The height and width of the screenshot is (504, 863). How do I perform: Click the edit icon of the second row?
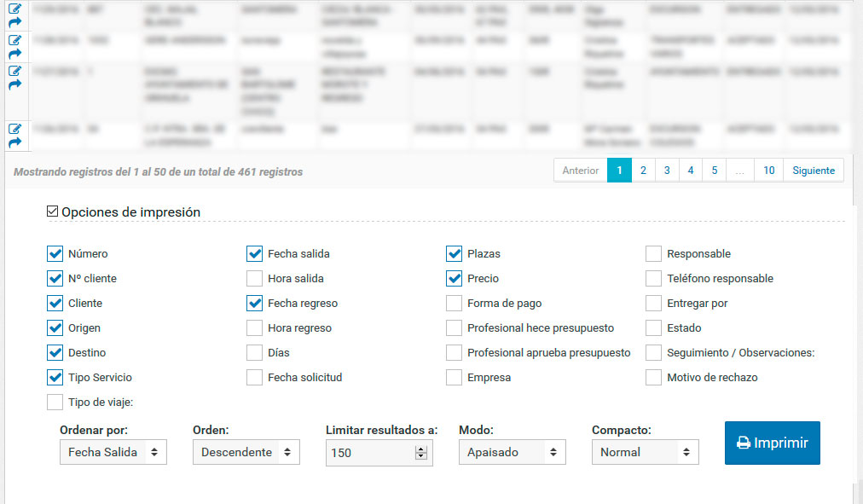coord(14,40)
